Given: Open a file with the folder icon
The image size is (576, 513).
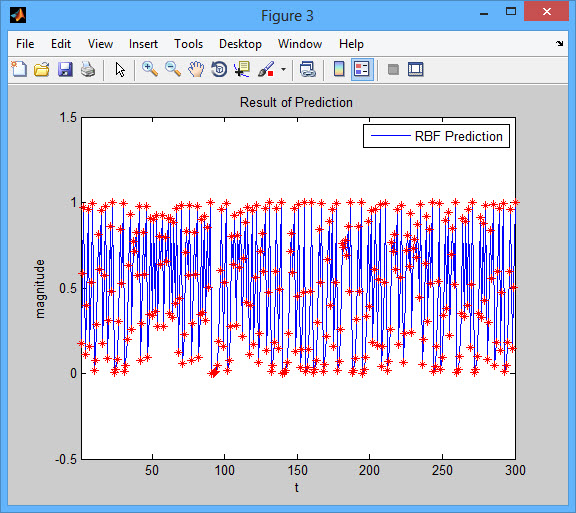Looking at the screenshot, I should [x=42, y=69].
